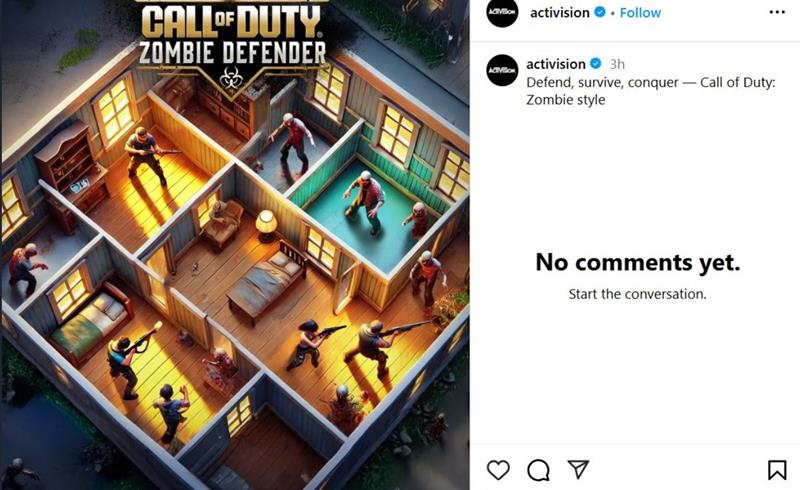Click the 3h post timestamp
The width and height of the screenshot is (800, 490).
coord(617,64)
